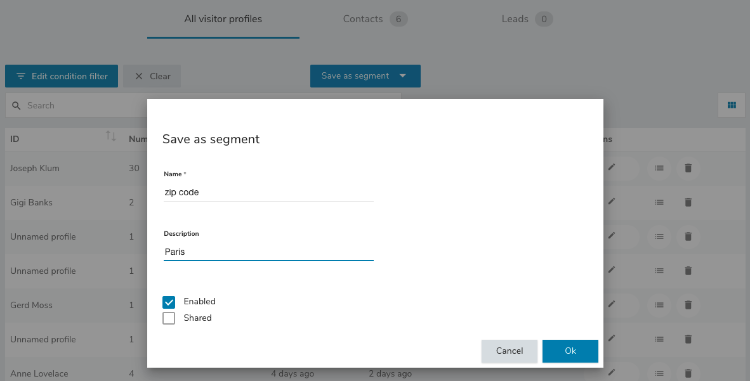Confirm the dialog with Ok

click(570, 351)
